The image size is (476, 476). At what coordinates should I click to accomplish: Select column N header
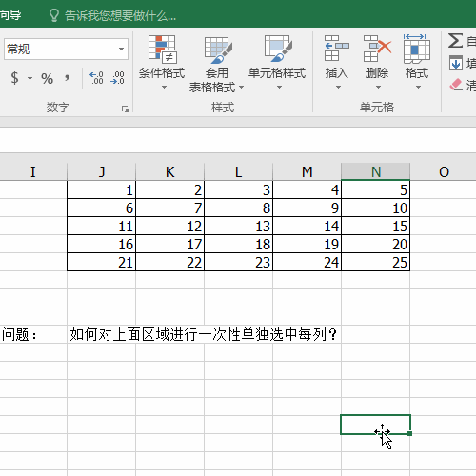tap(376, 171)
